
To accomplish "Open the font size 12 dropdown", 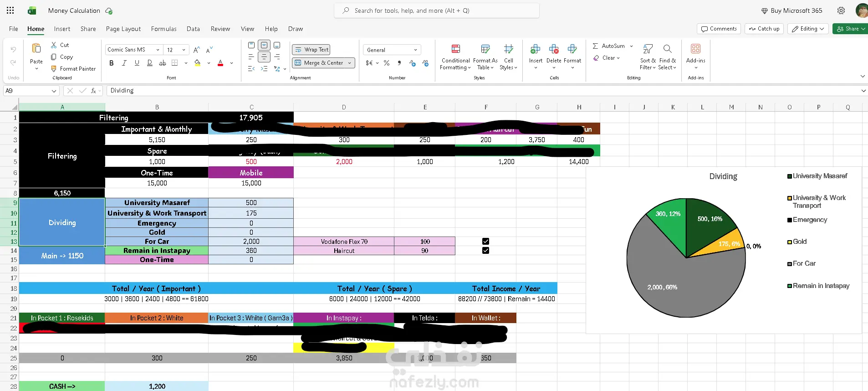I will tap(184, 50).
